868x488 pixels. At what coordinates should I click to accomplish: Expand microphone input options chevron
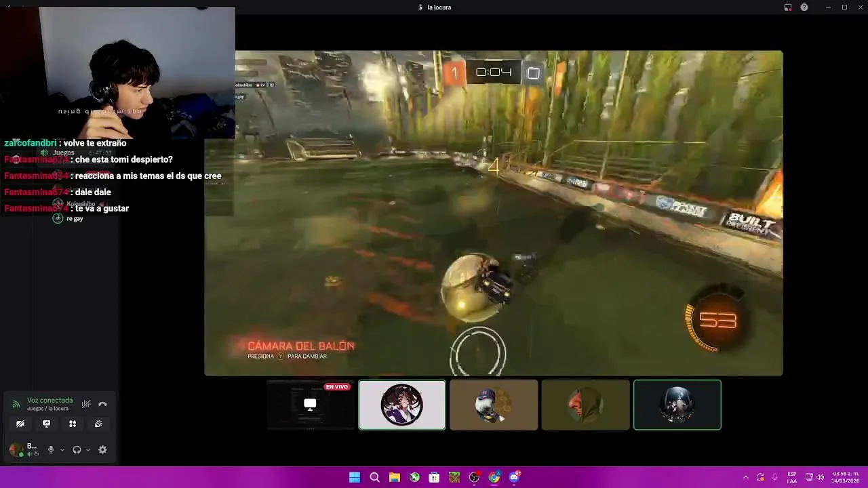pos(62,449)
